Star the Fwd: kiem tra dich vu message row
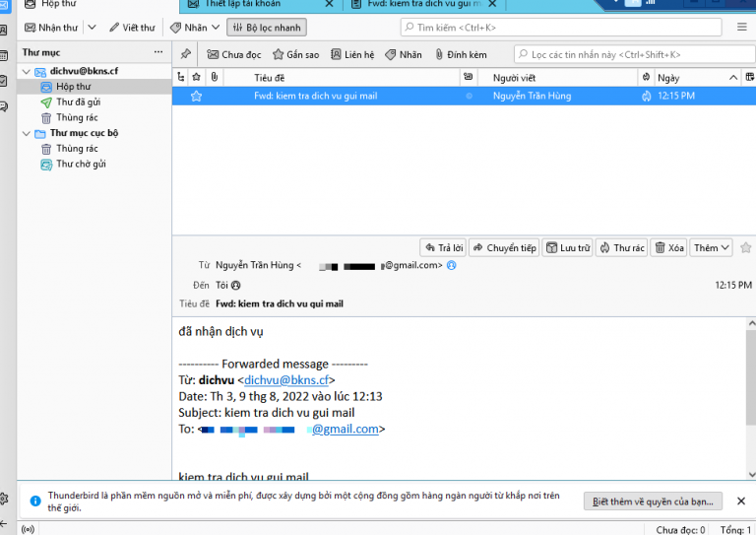Image resolution: width=756 pixels, height=535 pixels. [196, 96]
